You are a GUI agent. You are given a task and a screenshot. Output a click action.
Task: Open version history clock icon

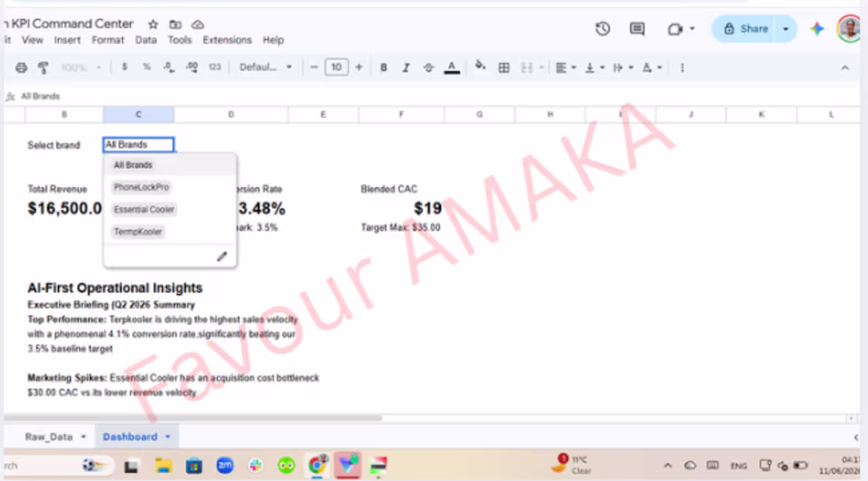pyautogui.click(x=603, y=28)
